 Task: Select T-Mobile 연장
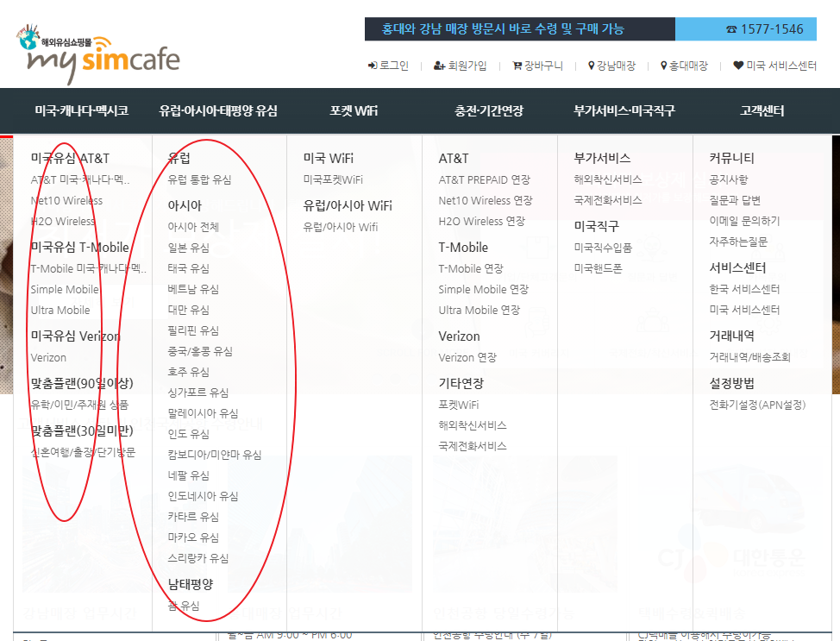click(471, 268)
